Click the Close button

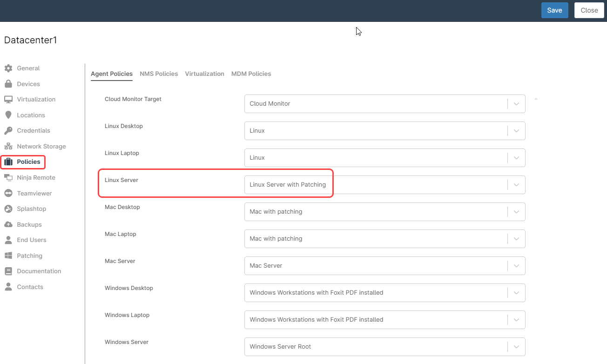coord(589,10)
